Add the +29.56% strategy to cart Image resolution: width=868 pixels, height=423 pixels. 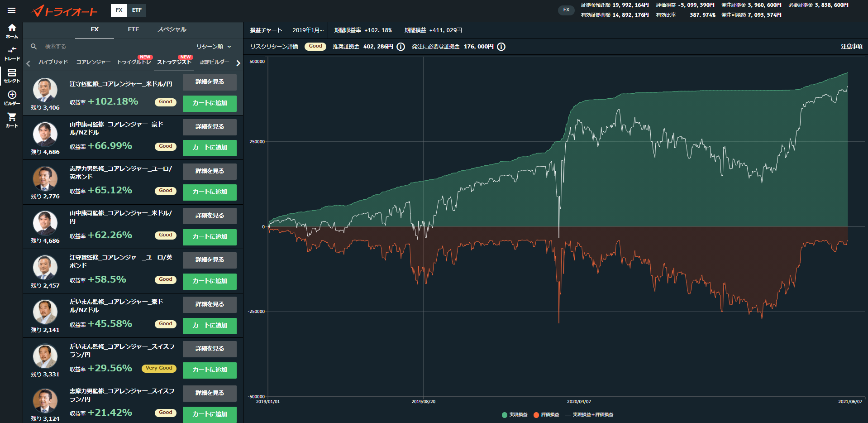click(x=210, y=370)
